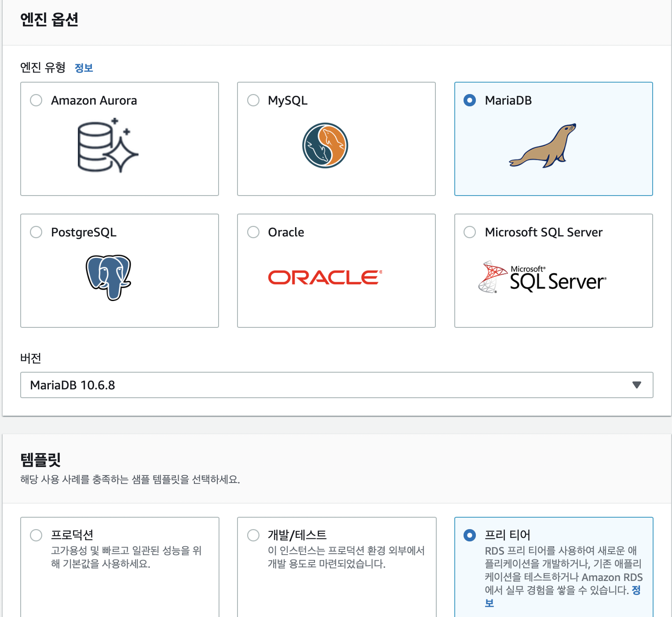Click the MariaDB seal logo
The height and width of the screenshot is (617, 672).
pyautogui.click(x=543, y=145)
